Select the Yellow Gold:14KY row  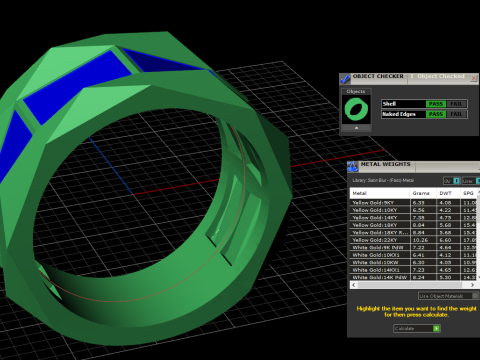pos(413,218)
